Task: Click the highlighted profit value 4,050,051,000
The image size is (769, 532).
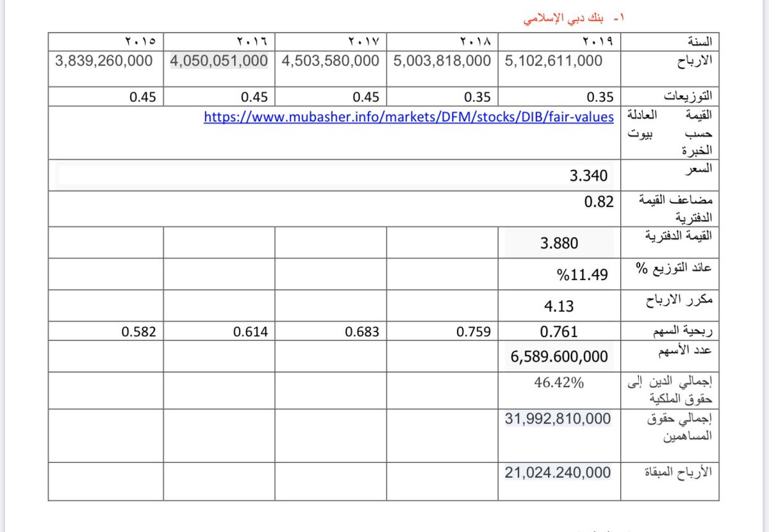Action: 219,61
